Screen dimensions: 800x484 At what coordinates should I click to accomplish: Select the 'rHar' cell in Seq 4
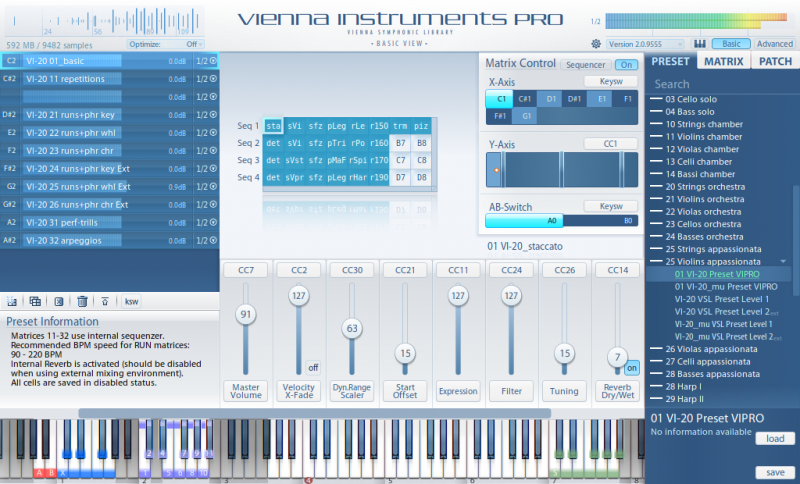[x=358, y=177]
